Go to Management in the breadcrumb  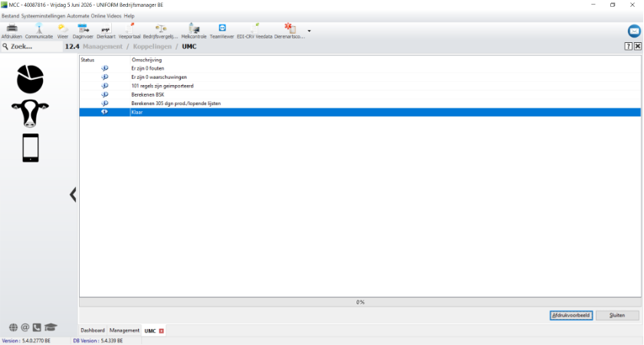(103, 47)
